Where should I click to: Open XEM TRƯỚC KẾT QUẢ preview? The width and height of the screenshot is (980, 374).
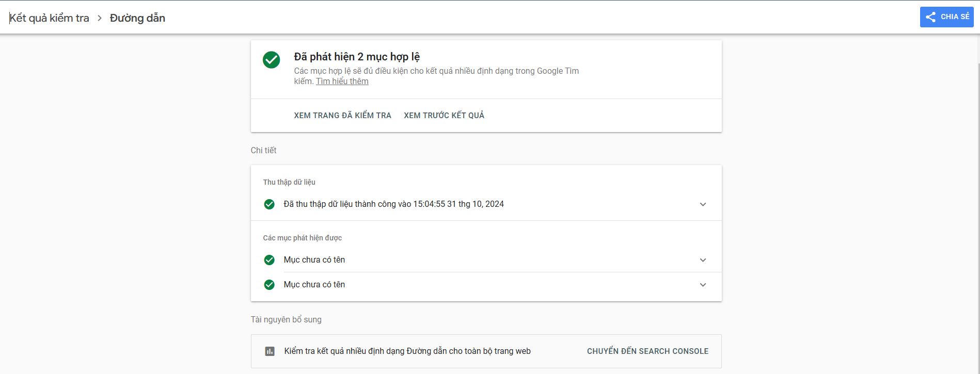[x=444, y=116]
